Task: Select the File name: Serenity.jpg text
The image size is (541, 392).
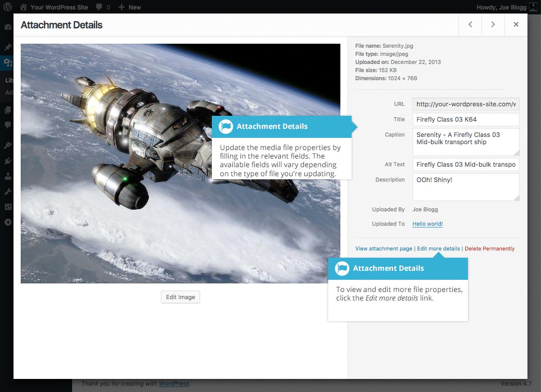Action: click(x=384, y=46)
